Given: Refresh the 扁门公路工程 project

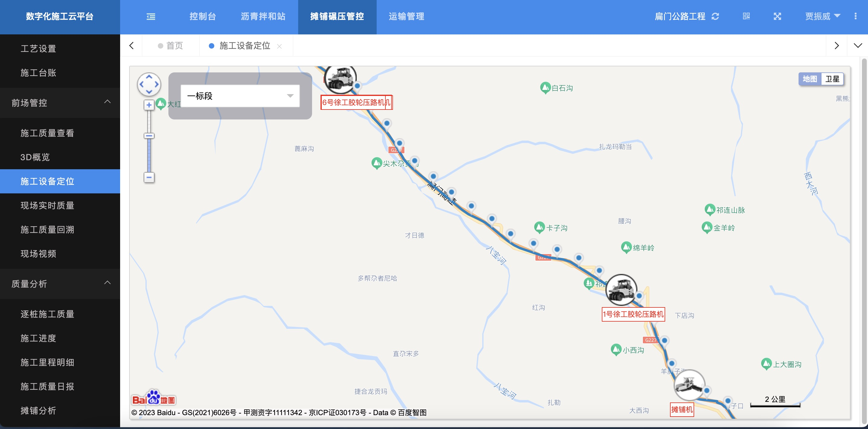Looking at the screenshot, I should pyautogui.click(x=715, y=17).
